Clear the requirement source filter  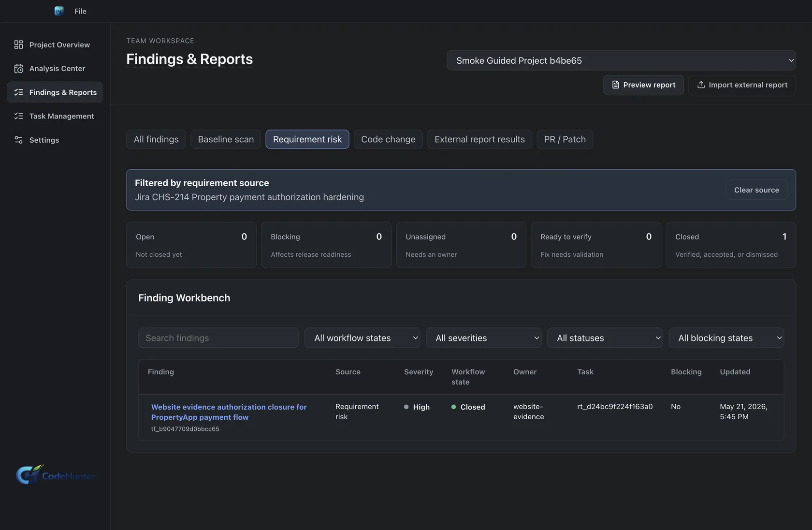tap(756, 190)
